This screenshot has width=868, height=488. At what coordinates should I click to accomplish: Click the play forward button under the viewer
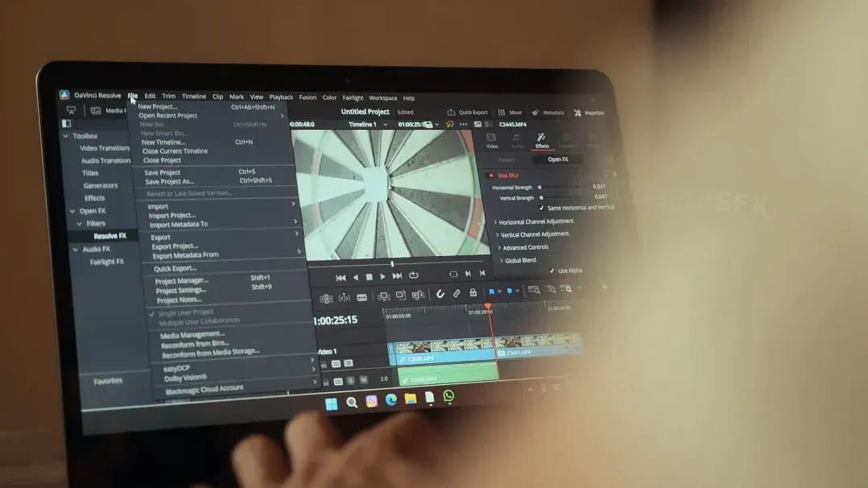pos(382,276)
